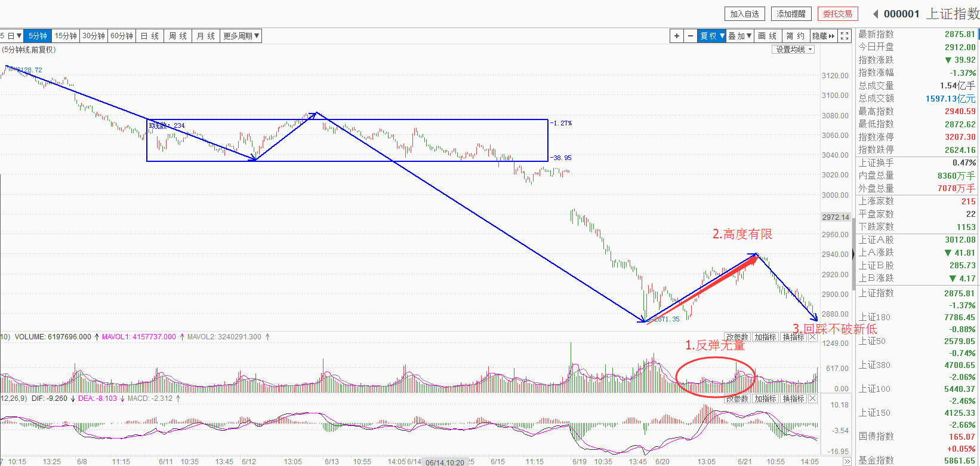Advance timeline with bottom-right double arrow
This screenshot has width=980, height=466.
(846, 462)
